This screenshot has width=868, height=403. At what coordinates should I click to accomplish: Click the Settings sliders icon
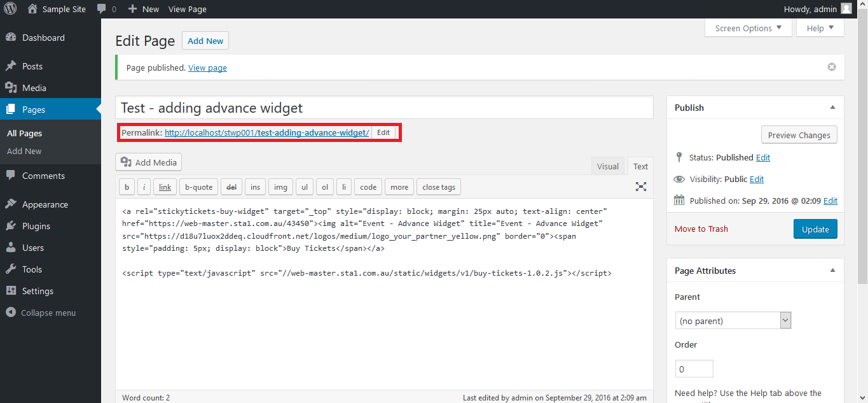tap(11, 291)
